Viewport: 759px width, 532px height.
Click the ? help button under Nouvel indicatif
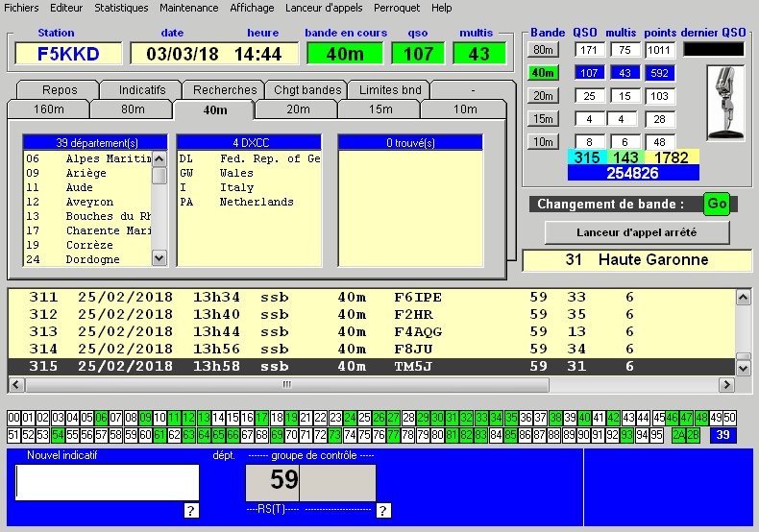[x=191, y=510]
